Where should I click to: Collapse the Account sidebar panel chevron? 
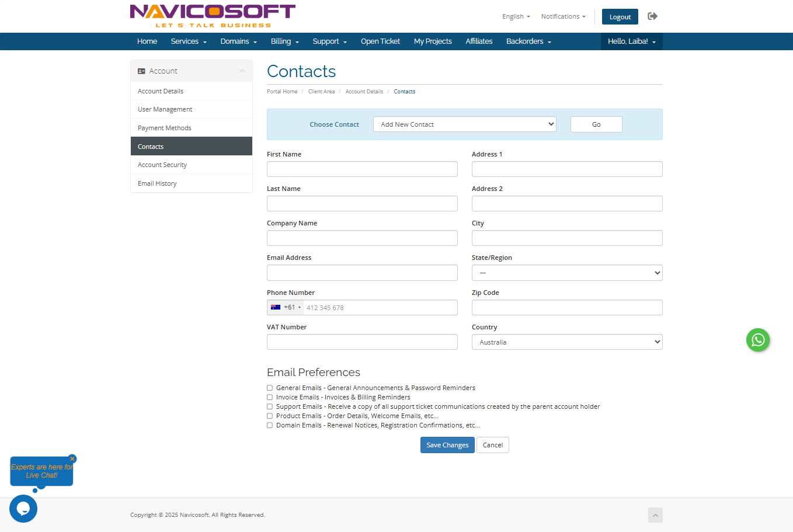click(x=242, y=71)
